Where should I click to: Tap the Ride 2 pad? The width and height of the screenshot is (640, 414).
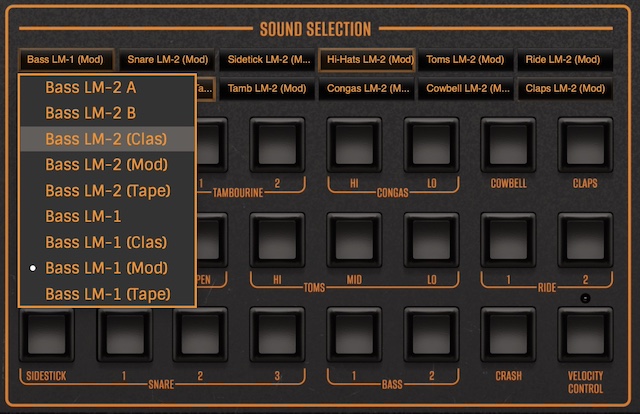(585, 240)
